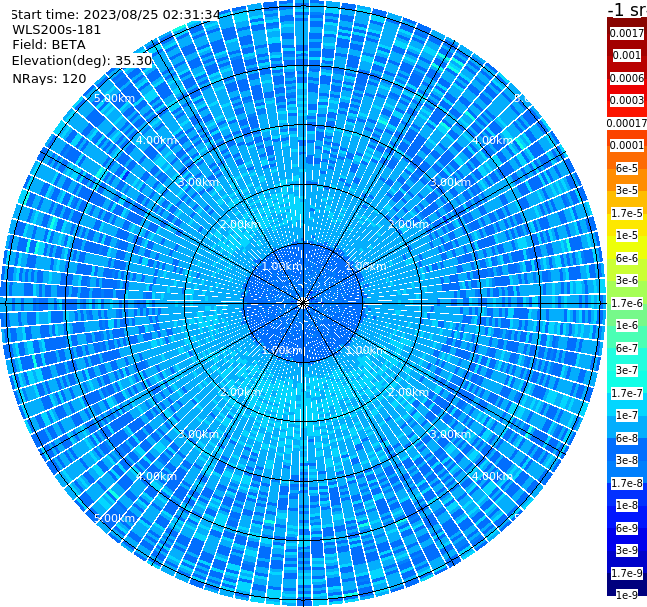This screenshot has width=647, height=607.
Task: Select the 1e-9 colorbar bottom value
Action: (x=627, y=595)
